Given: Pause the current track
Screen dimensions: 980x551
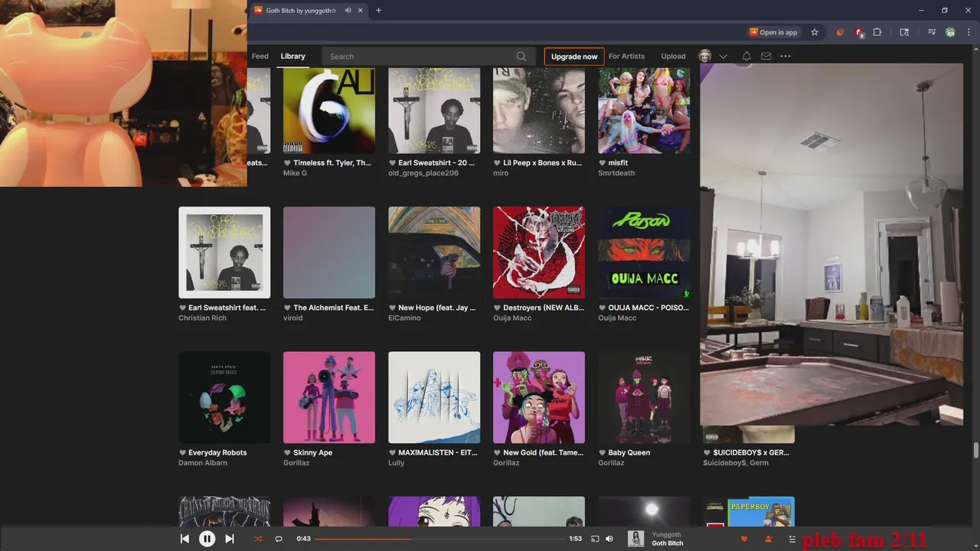Looking at the screenshot, I should coord(207,539).
